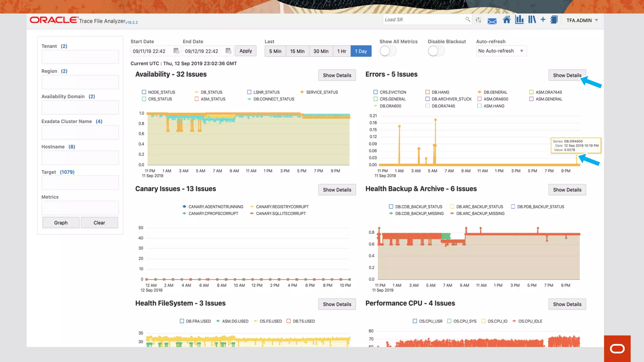644x362 pixels.
Task: Toggle the Disable Blackout switch
Action: pos(436,51)
